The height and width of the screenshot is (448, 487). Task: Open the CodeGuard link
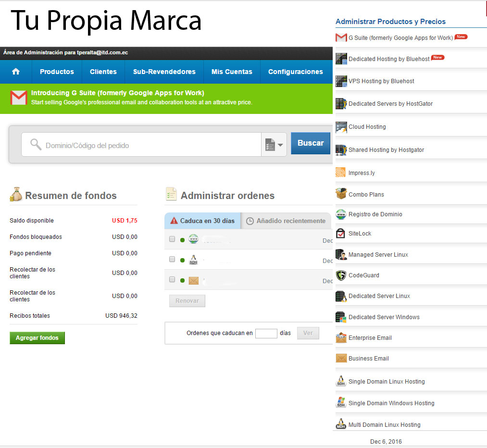point(364,275)
